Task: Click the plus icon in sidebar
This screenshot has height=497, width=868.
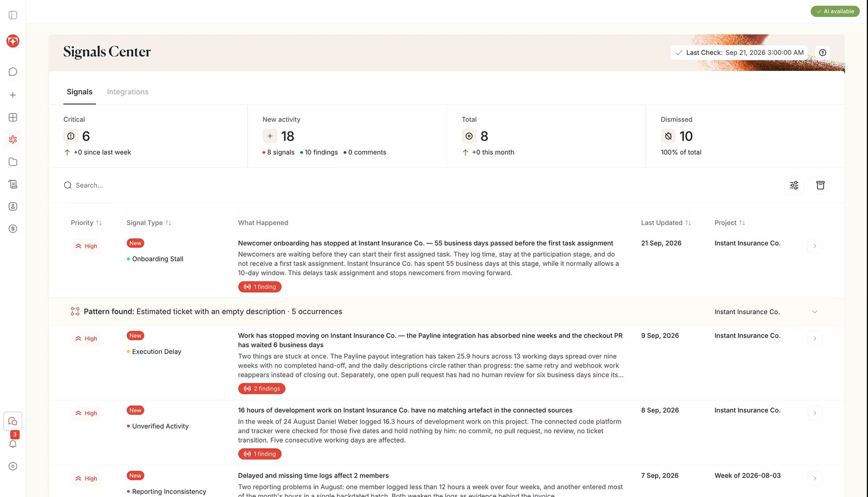Action: [x=13, y=95]
